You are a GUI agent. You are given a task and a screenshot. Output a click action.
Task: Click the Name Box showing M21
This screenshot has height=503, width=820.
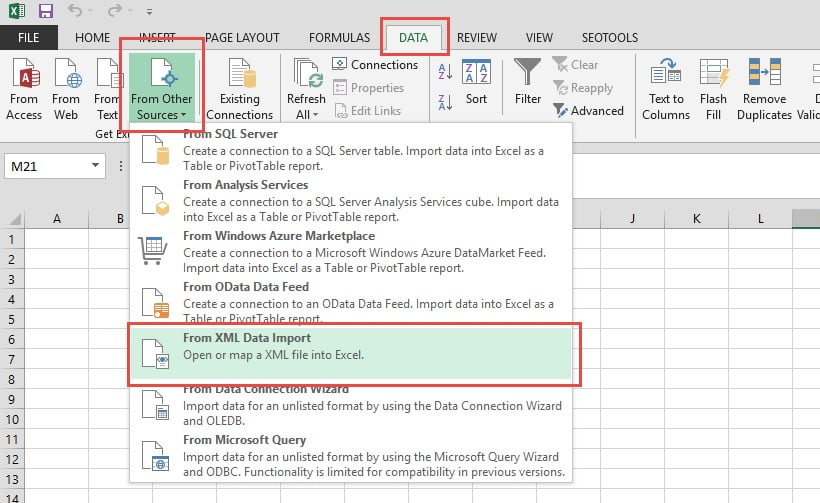(x=46, y=166)
